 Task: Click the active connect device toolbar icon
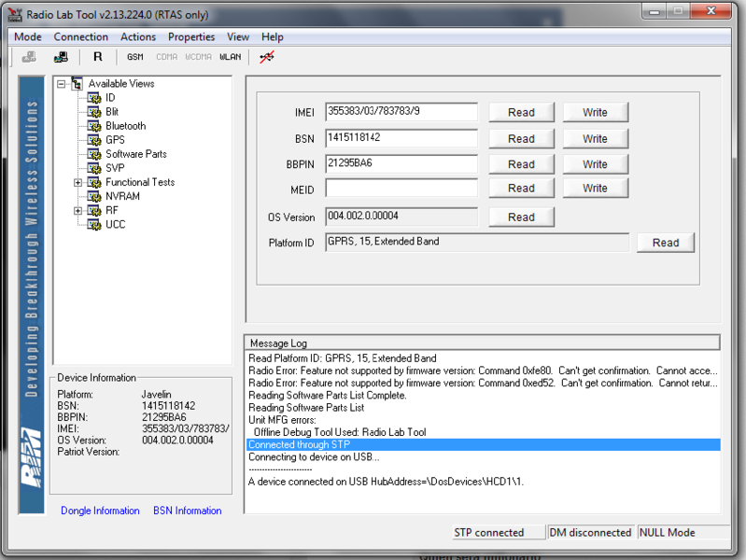(x=61, y=57)
